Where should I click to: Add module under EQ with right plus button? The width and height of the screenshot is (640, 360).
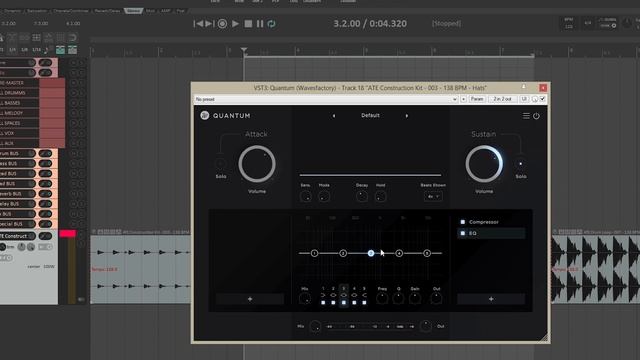[x=491, y=299]
